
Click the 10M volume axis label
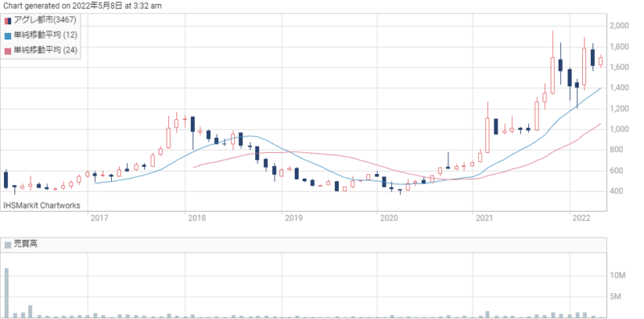click(617, 275)
